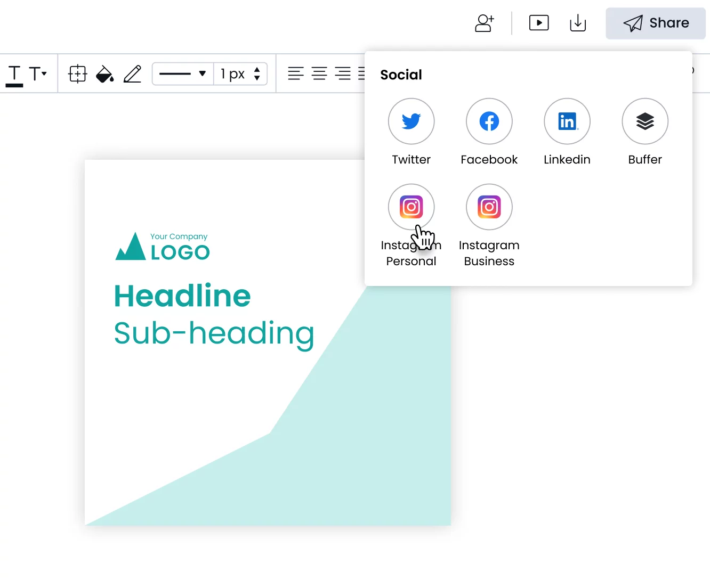The height and width of the screenshot is (588, 710).
Task: Select the Headline text on canvas
Action: (182, 296)
